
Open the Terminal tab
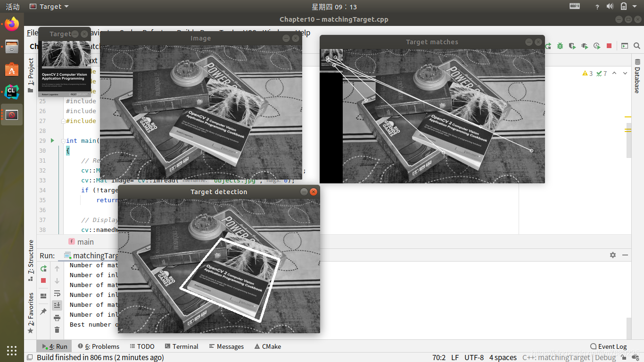pos(182,346)
